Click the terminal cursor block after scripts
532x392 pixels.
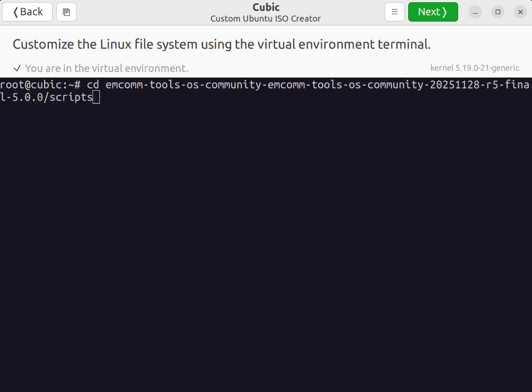[96, 97]
